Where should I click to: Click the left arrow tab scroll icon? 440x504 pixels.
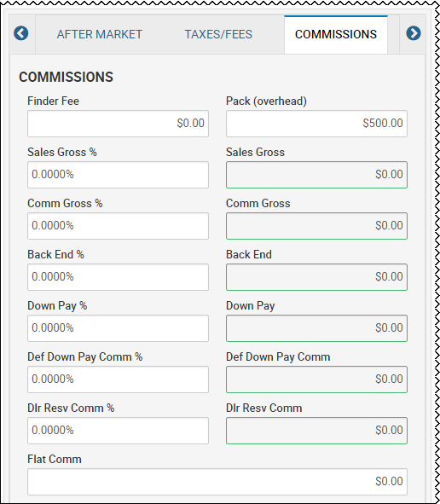[21, 33]
